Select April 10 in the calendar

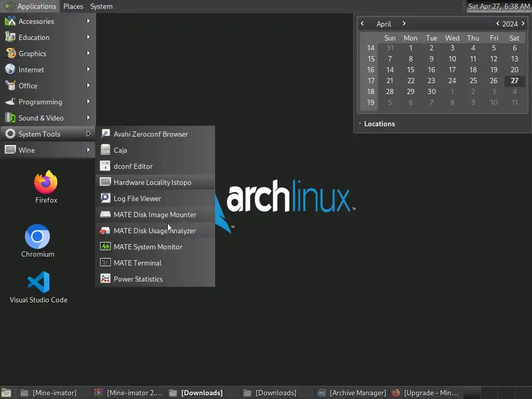tap(452, 59)
